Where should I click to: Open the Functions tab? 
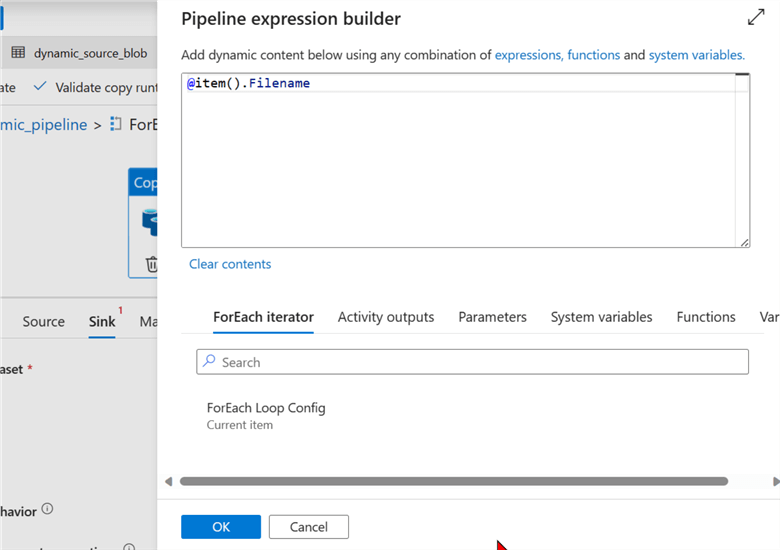(706, 317)
